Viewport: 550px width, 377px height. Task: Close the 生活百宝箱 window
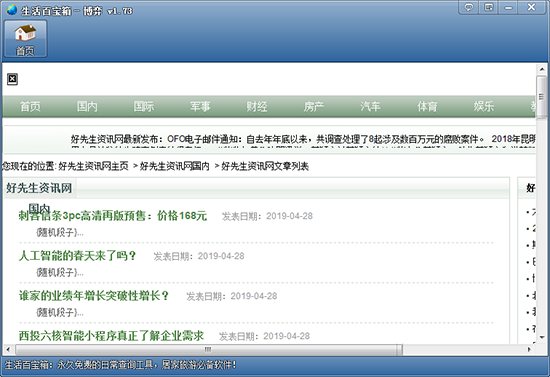[x=532, y=7]
